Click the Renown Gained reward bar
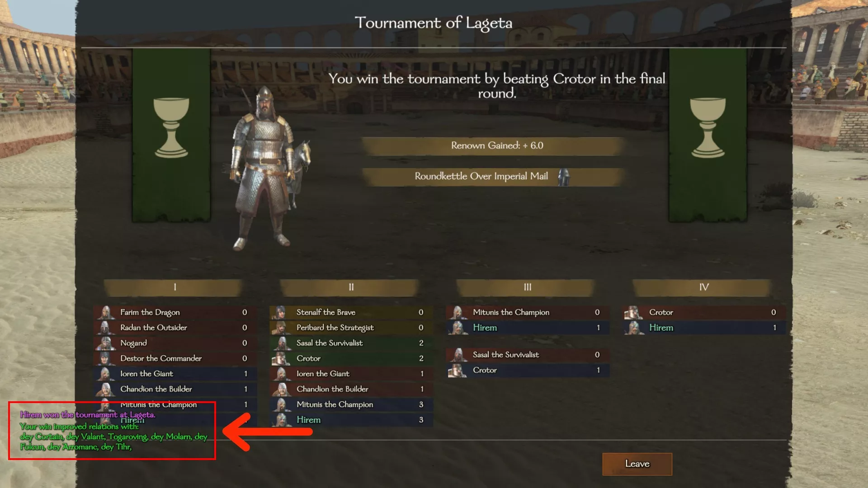Screen dimensions: 868x488 496,146
